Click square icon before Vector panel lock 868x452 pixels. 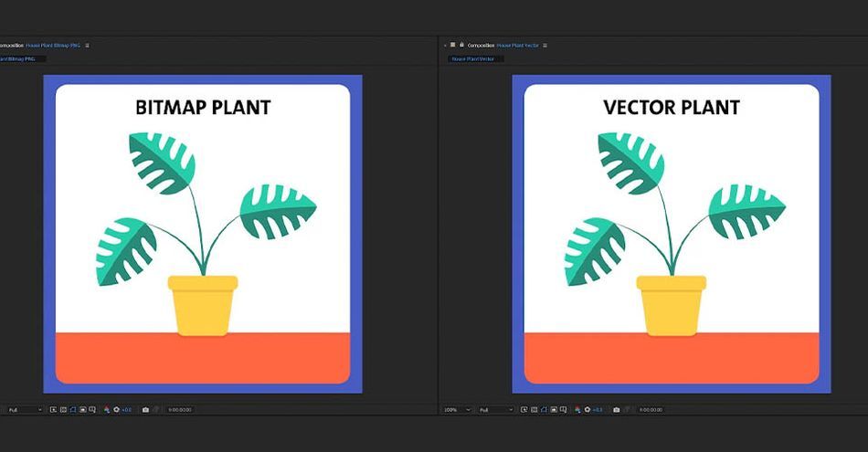452,45
